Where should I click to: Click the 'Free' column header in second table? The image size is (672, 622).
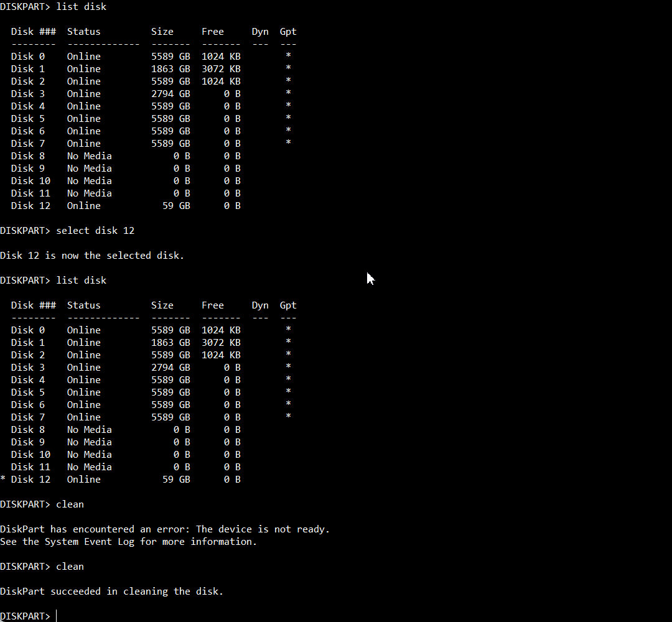coord(213,305)
